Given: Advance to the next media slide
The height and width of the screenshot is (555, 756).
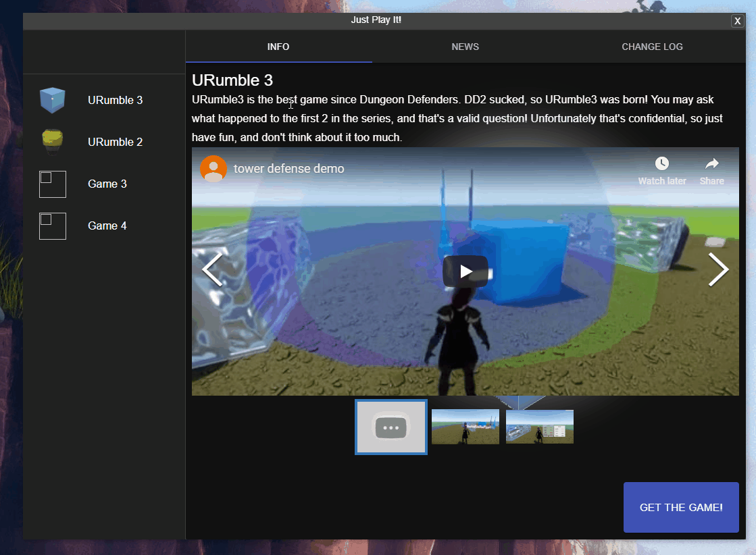Looking at the screenshot, I should (718, 270).
